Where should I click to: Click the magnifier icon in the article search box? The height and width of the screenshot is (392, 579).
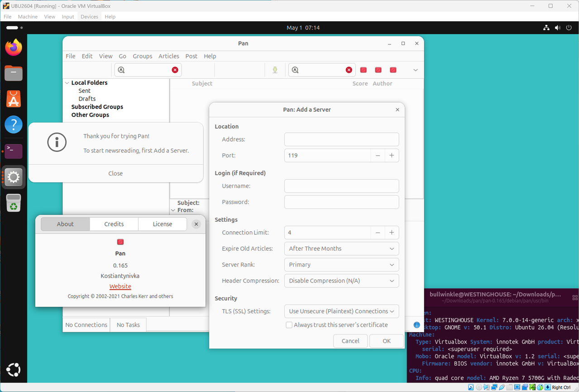[295, 70]
